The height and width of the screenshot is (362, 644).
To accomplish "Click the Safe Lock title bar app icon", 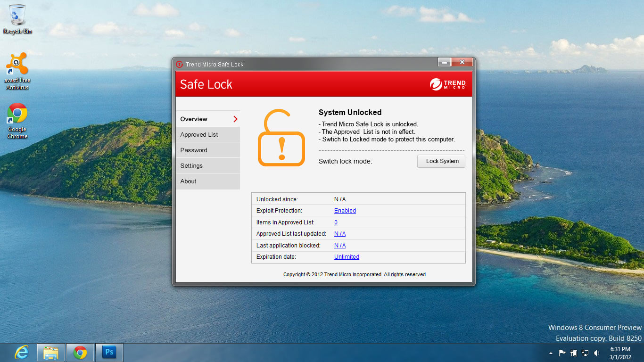I will pyautogui.click(x=180, y=64).
